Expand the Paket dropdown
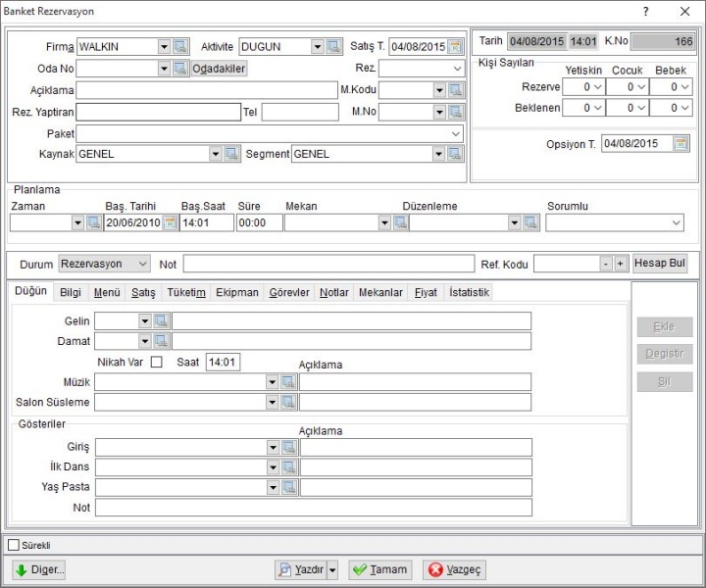 point(456,134)
